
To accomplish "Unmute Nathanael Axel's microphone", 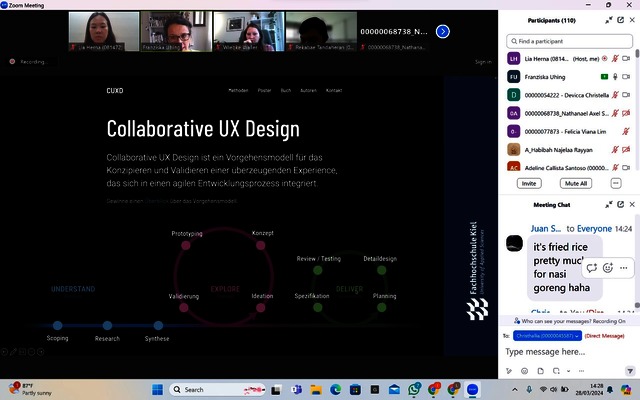I will 615,113.
